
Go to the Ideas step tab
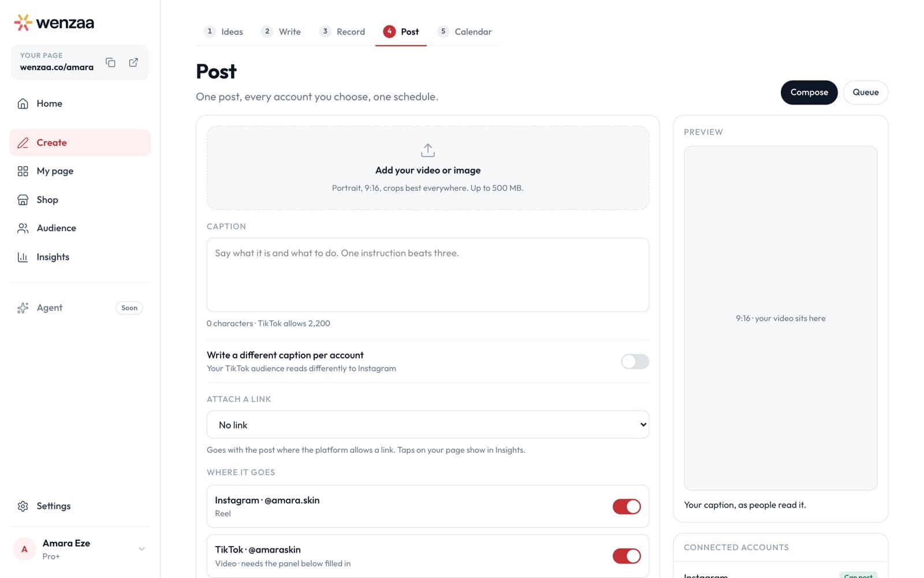point(223,32)
